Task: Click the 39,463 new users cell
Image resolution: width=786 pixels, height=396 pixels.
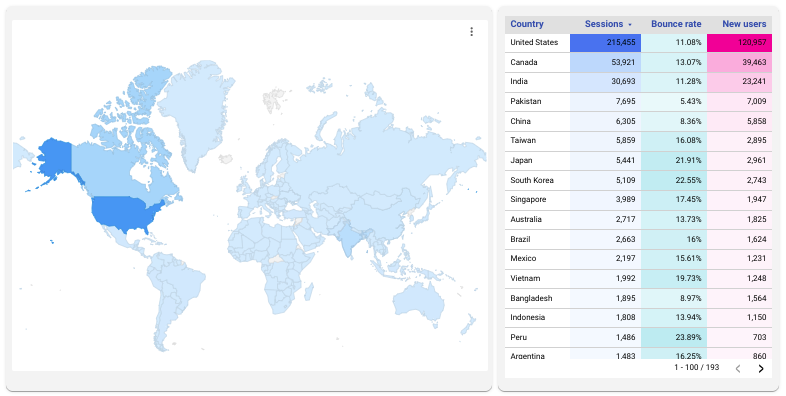Action: 739,62
